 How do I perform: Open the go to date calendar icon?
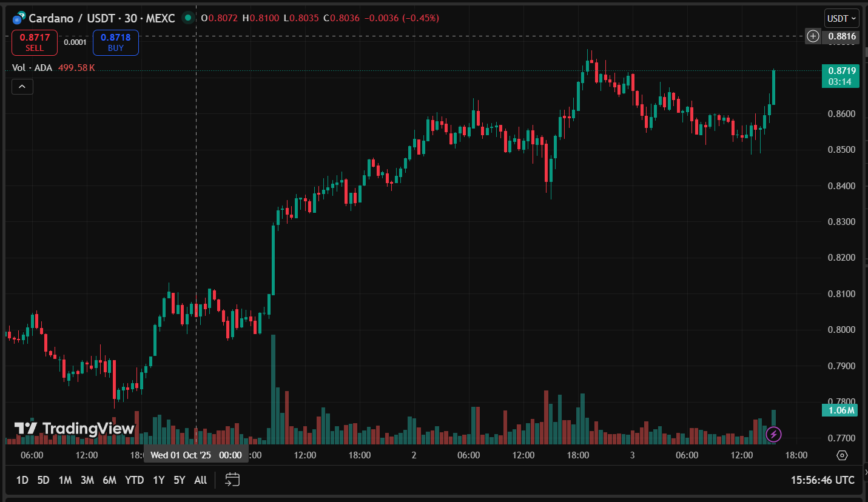pos(232,480)
